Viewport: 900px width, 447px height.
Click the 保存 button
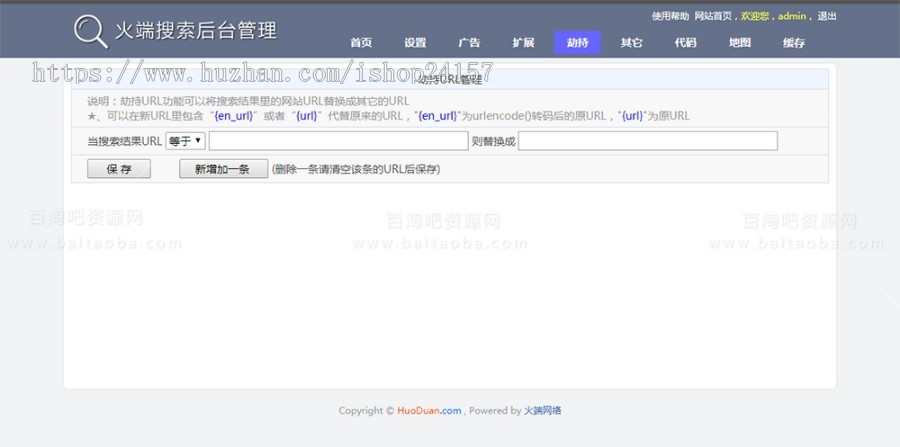(119, 169)
